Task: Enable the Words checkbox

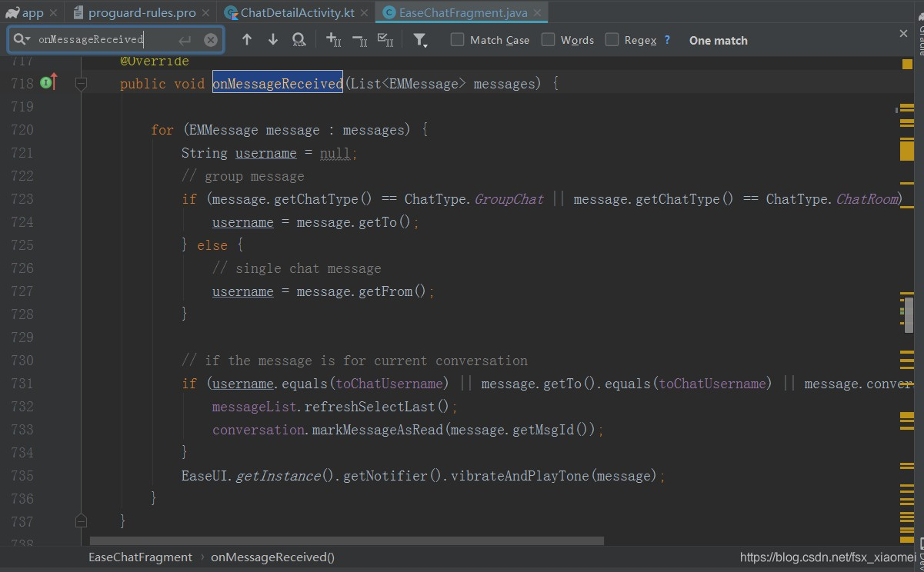Action: [548, 39]
